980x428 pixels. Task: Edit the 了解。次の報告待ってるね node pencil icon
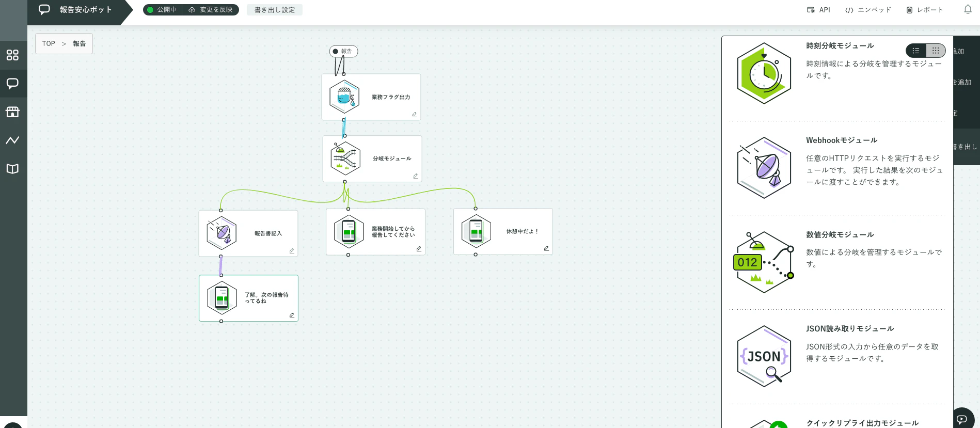[x=292, y=315]
